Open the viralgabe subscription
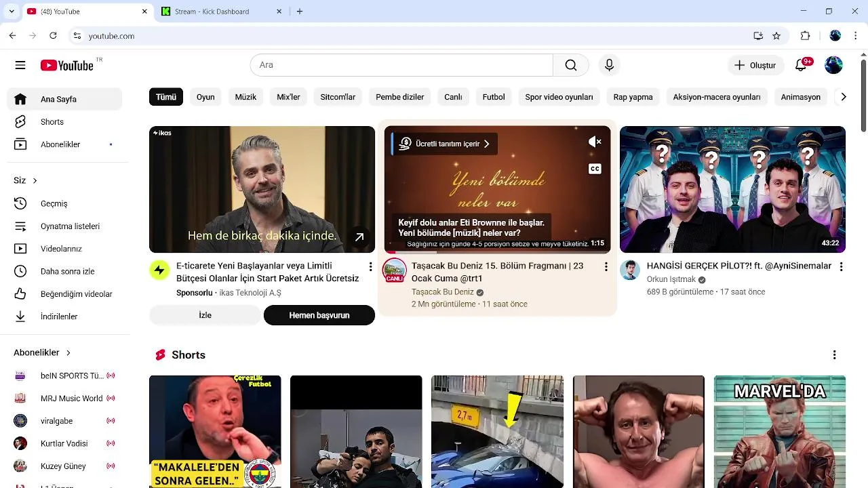868x488 pixels. 64,421
